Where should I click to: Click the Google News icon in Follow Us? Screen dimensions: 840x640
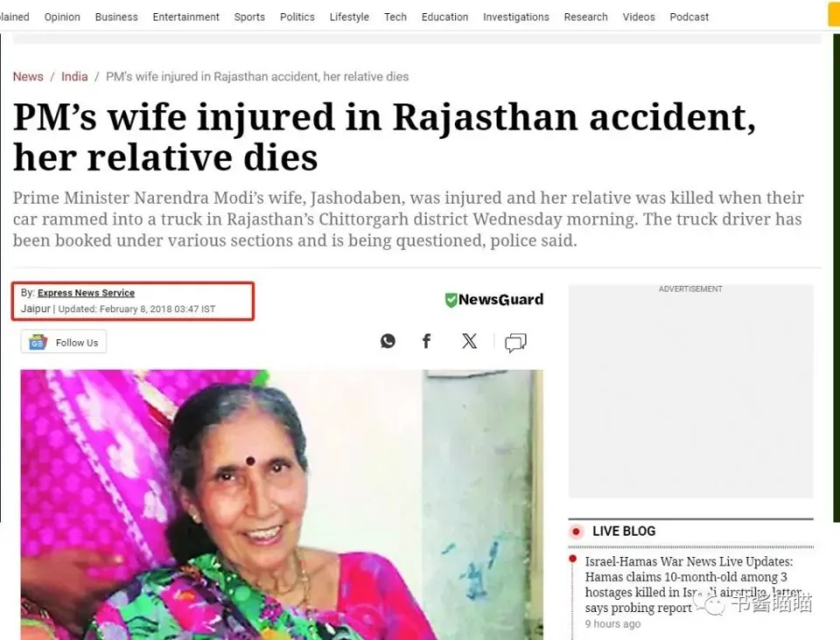(x=38, y=342)
